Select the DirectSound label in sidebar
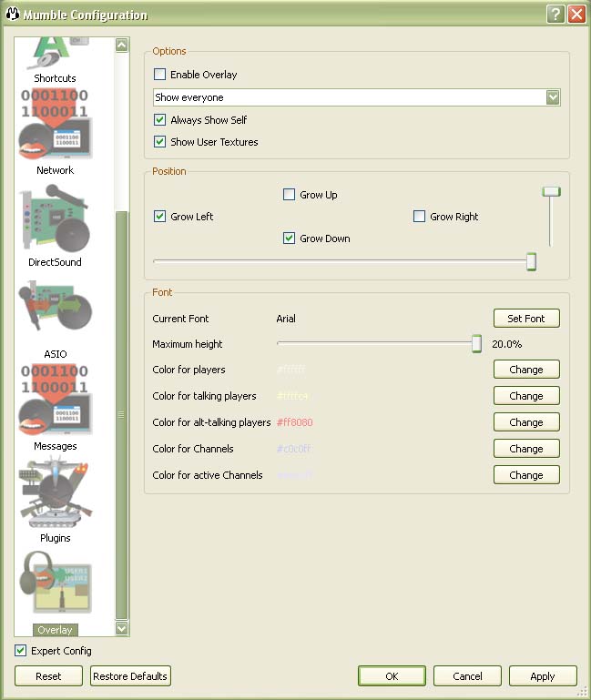The image size is (591, 700). 55,262
